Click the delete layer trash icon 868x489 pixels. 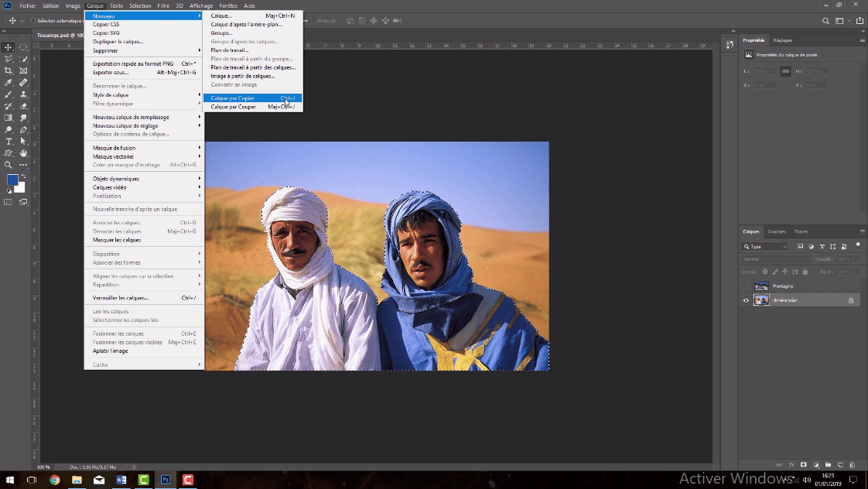(x=852, y=464)
